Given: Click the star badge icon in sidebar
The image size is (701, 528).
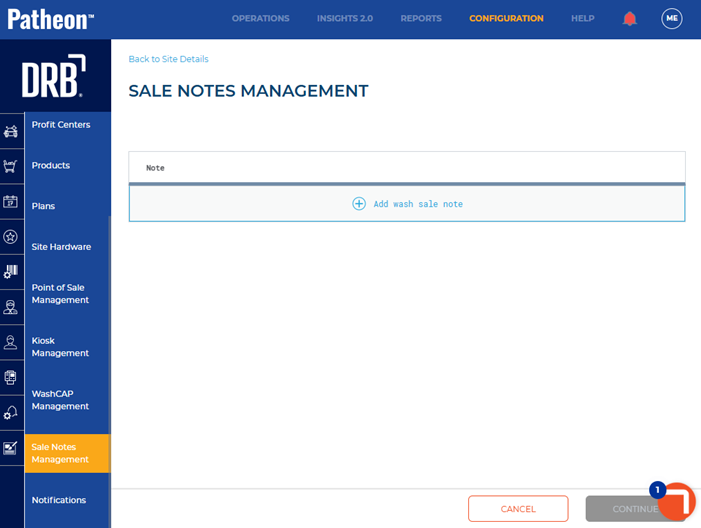Looking at the screenshot, I should pyautogui.click(x=11, y=237).
